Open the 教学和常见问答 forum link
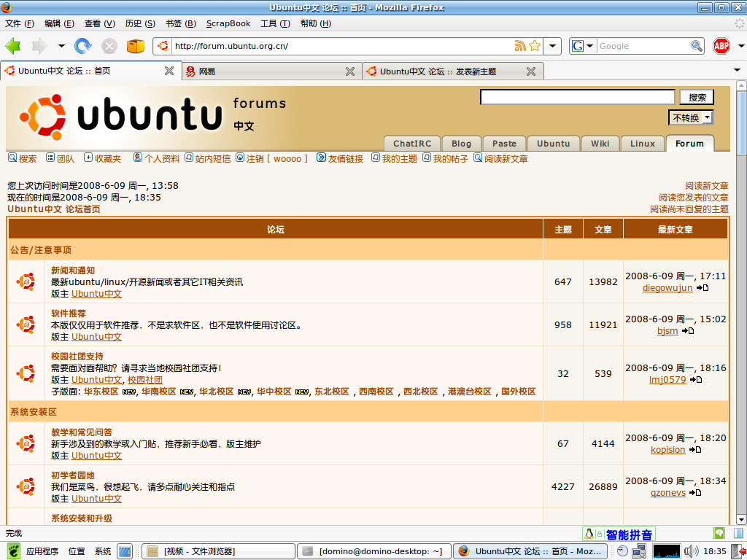Screen dimensions: 747x560 pyautogui.click(x=82, y=432)
